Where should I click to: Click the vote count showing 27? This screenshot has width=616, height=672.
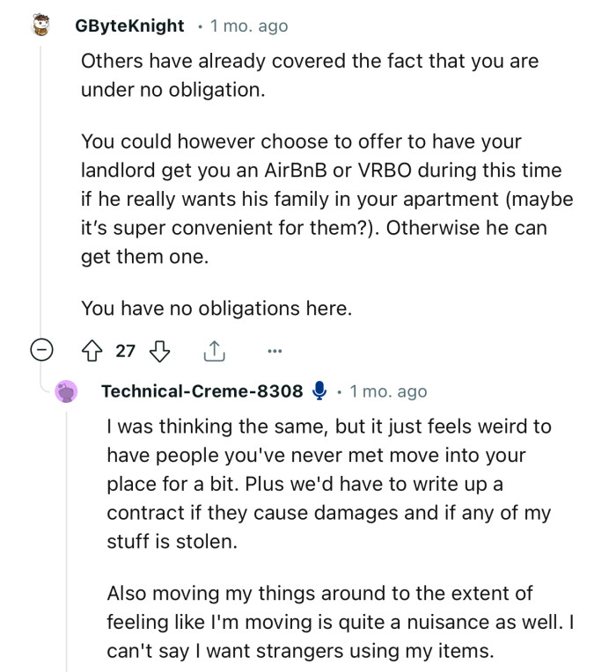pos(126,351)
